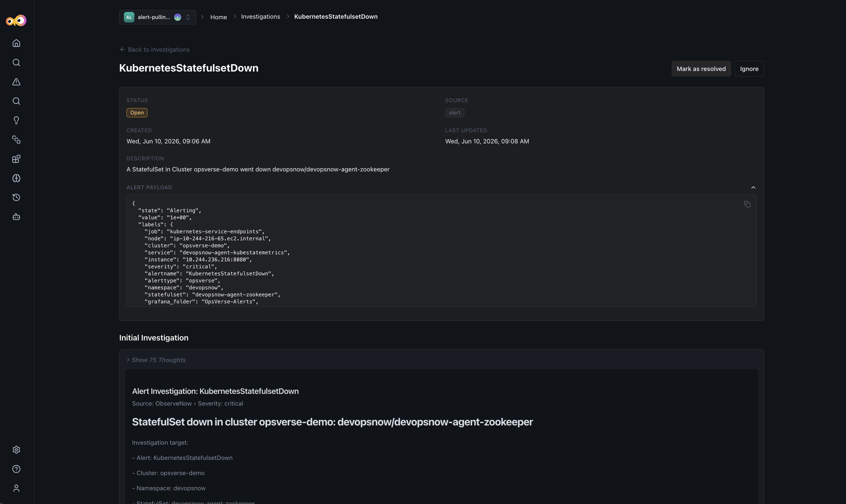Open the lightbulb insights sidebar icon
The height and width of the screenshot is (504, 846).
pos(16,120)
